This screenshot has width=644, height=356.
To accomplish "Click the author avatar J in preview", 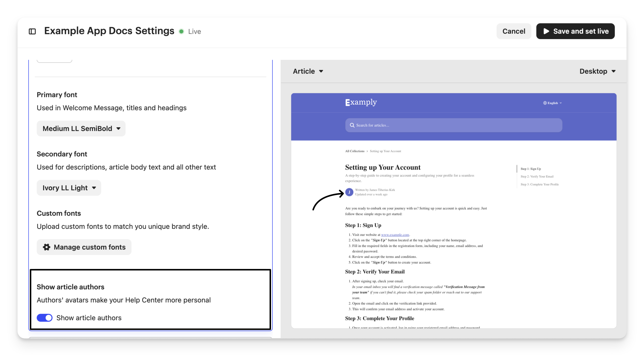I will 349,192.
